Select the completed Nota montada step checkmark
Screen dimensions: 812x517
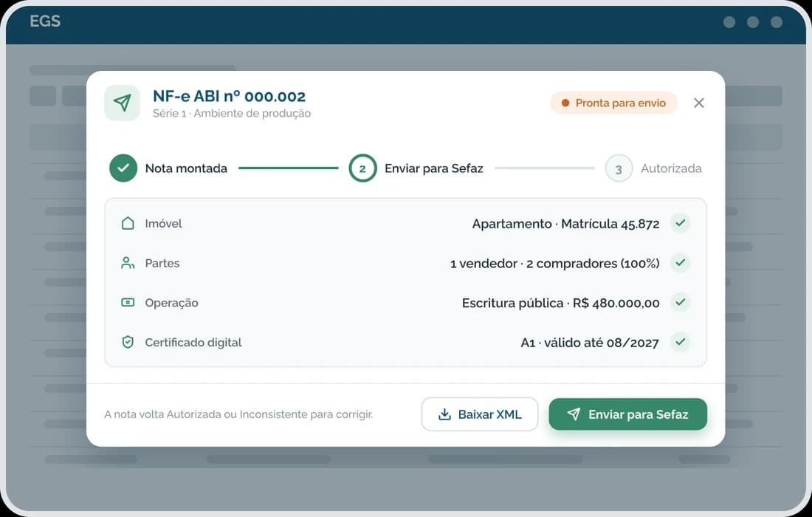(123, 168)
